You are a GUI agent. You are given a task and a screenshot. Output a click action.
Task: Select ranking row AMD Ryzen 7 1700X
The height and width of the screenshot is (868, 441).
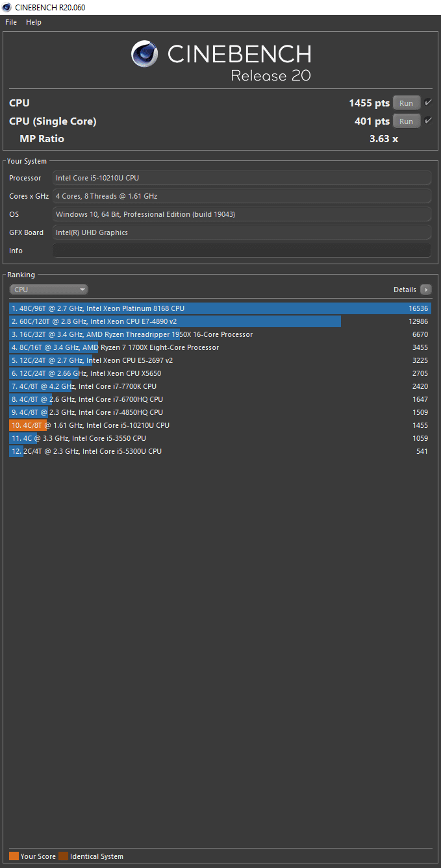(x=220, y=347)
